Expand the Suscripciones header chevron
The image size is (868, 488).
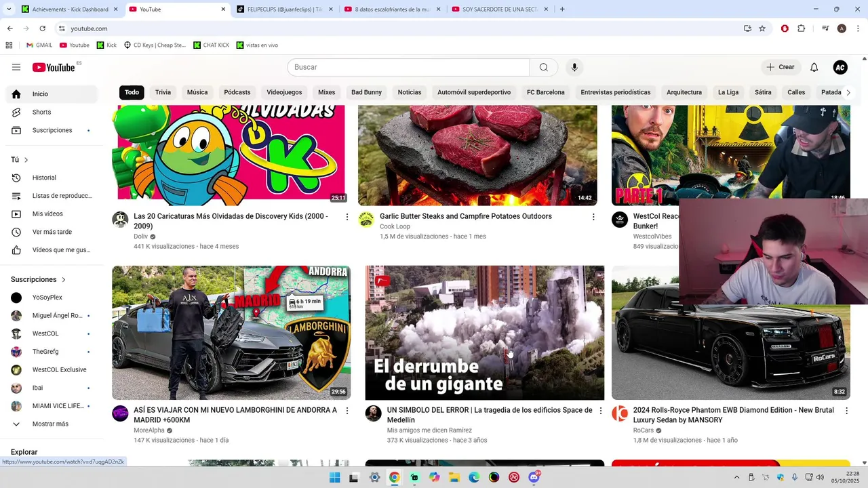point(64,279)
